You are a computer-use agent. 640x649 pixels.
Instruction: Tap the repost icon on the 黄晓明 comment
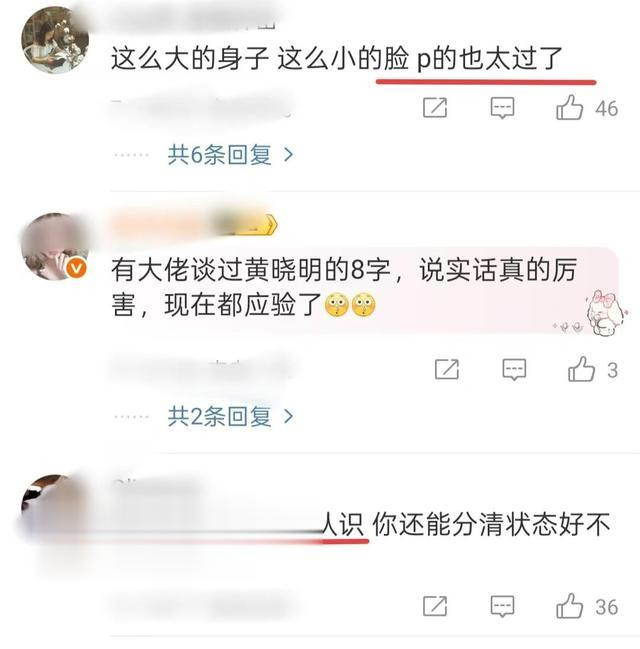pyautogui.click(x=447, y=370)
